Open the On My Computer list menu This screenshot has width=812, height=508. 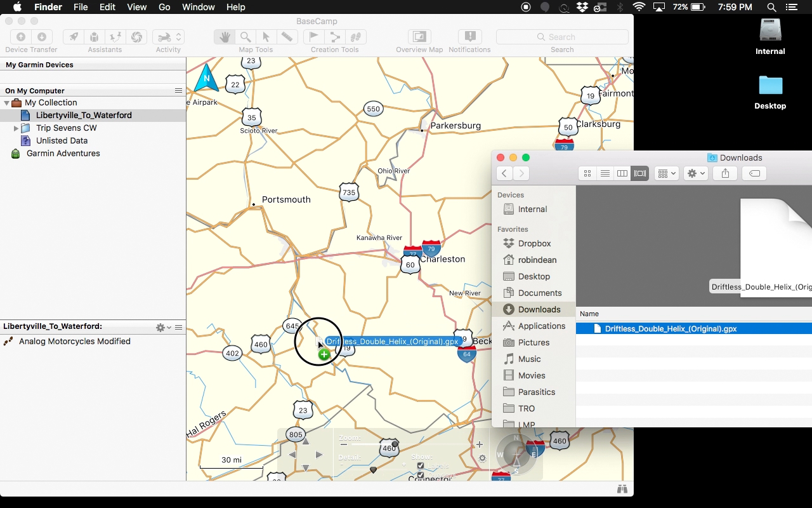(179, 91)
